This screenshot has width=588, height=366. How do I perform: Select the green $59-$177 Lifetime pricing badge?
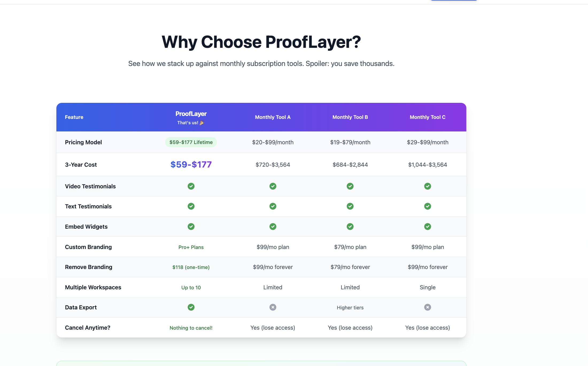[191, 142]
